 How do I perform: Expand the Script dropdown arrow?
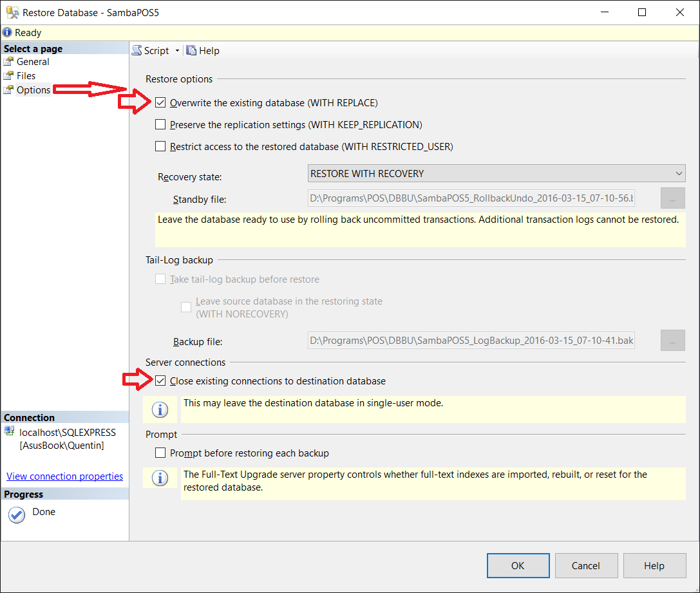pos(177,51)
